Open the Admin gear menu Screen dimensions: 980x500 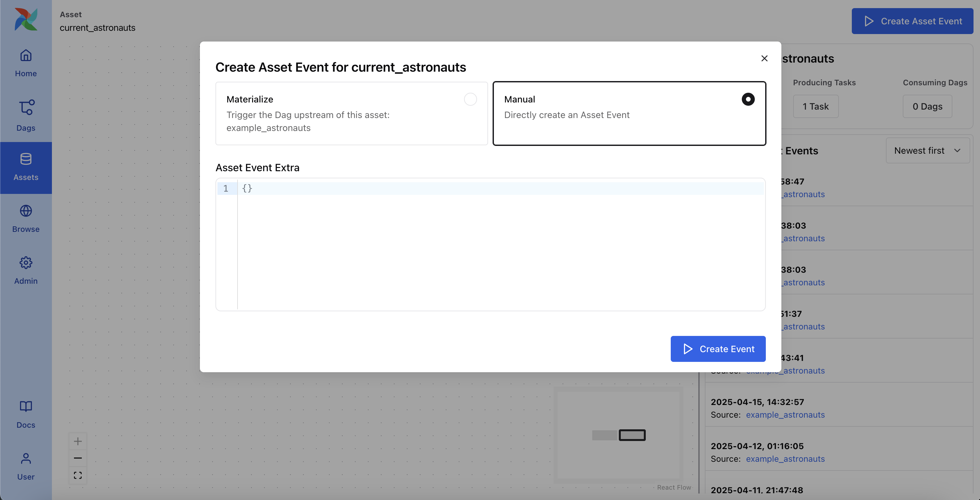[26, 270]
